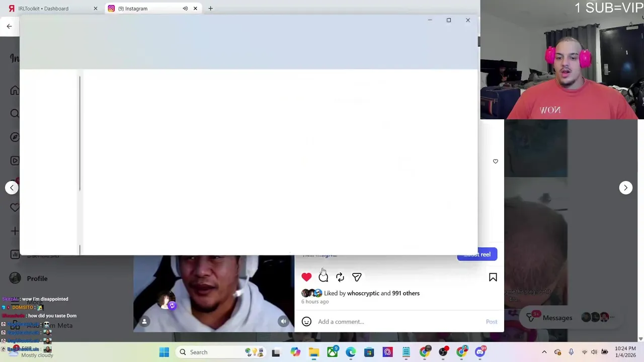The height and width of the screenshot is (362, 644).
Task: Open the Windows Start menu
Action: [164, 352]
